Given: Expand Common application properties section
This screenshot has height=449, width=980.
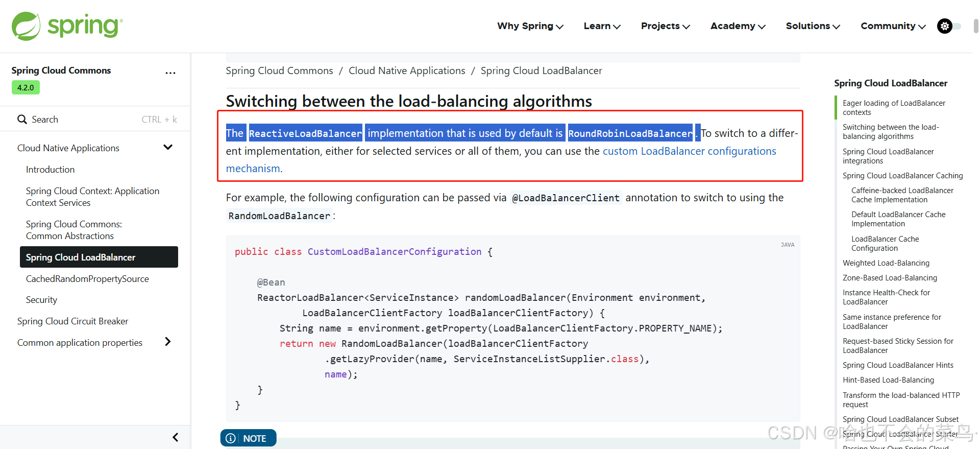Looking at the screenshot, I should pyautogui.click(x=168, y=342).
